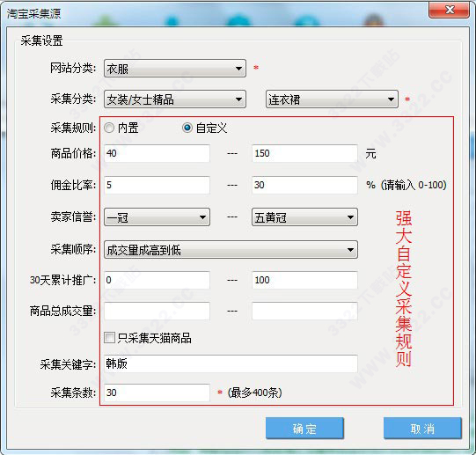Open the subcategory dropdown showing 连衣裙
Viewport: 476px width, 455px height.
tap(332, 99)
